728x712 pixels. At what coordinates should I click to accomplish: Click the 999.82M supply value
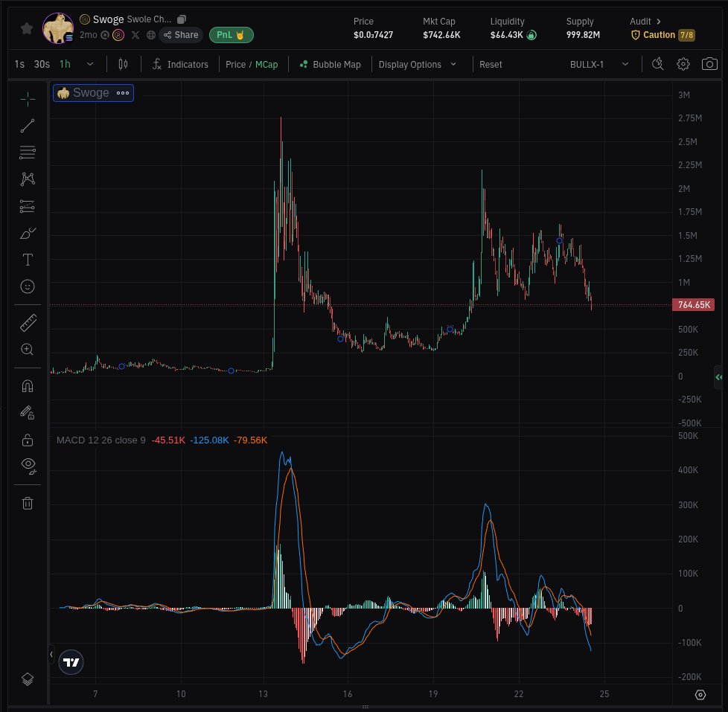(x=583, y=35)
